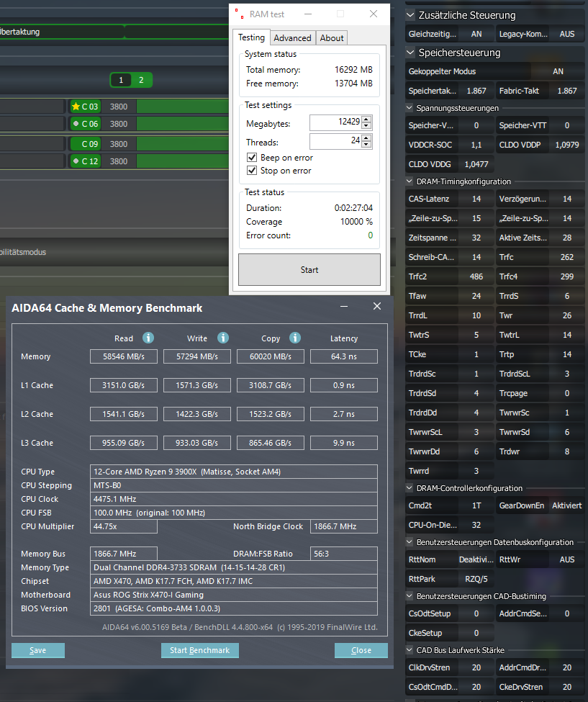
Task: Click Trfc value 262
Action: coord(567,257)
